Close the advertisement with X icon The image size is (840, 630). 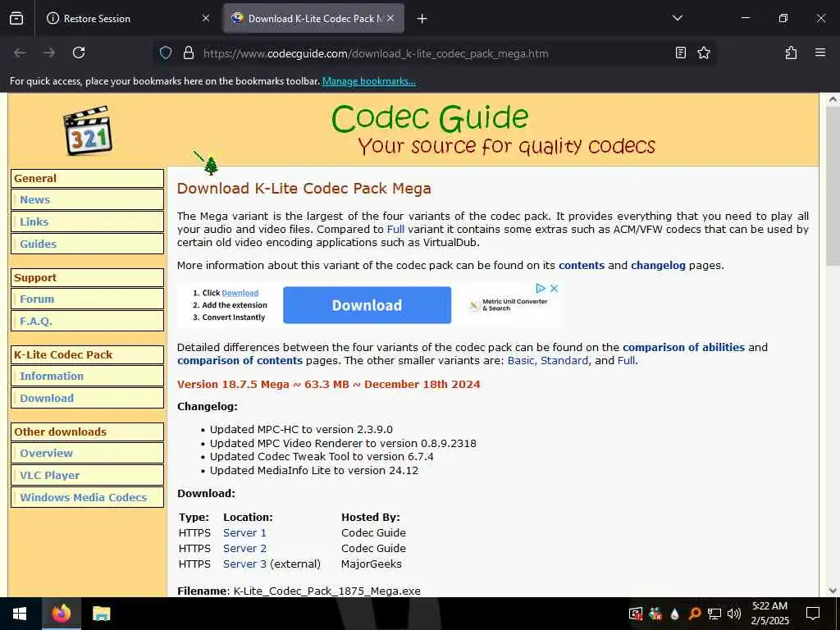pos(555,288)
